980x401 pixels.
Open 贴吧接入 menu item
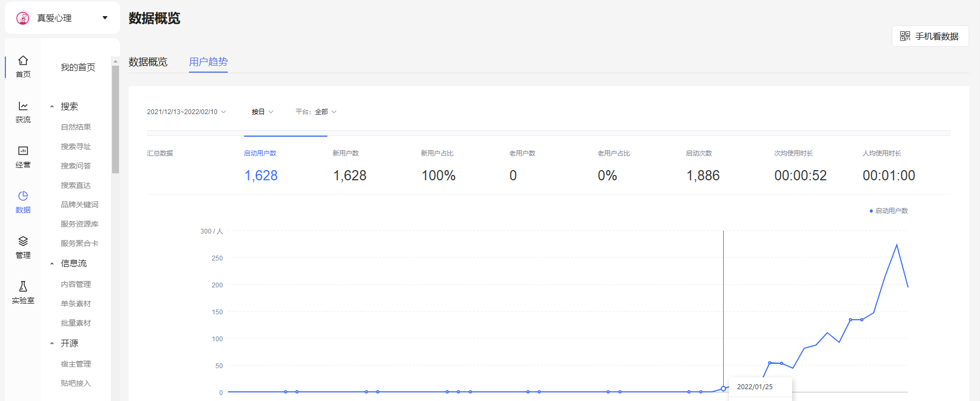76,383
